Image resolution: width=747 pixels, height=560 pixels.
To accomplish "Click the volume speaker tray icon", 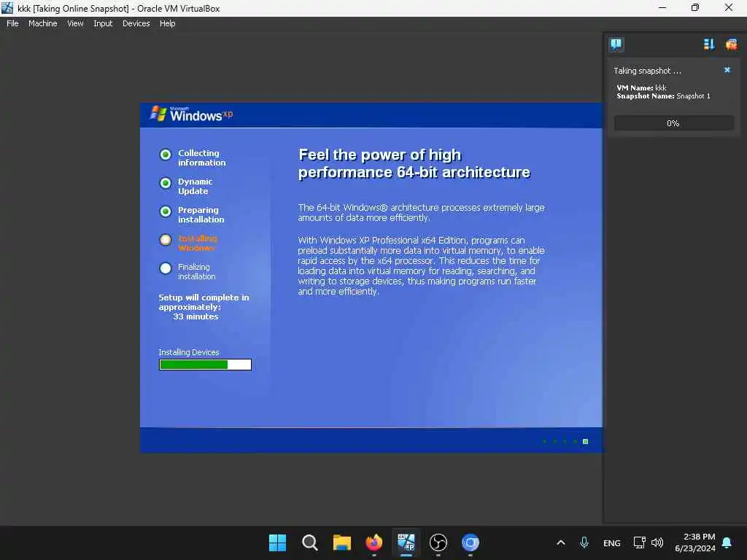I will coord(657,542).
